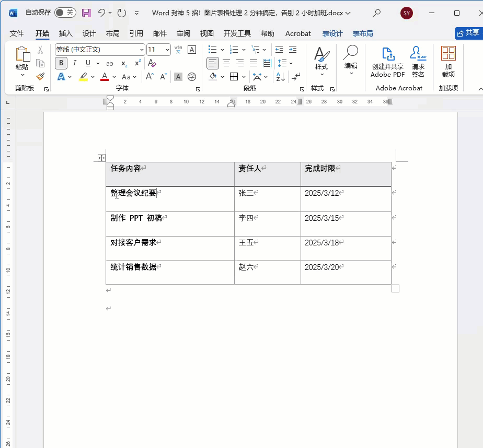Apply yellow text highlight color

[x=84, y=77]
